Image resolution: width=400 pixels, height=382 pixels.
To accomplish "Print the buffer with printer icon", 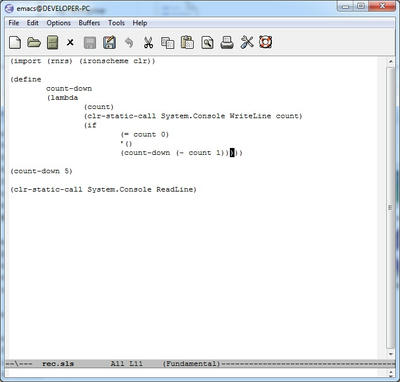I will point(227,43).
